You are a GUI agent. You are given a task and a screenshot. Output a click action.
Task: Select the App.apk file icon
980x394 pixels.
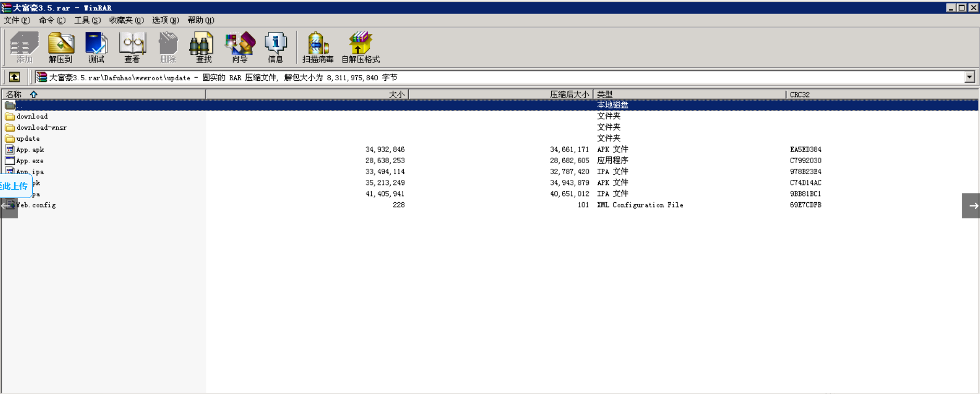pyautogui.click(x=10, y=150)
